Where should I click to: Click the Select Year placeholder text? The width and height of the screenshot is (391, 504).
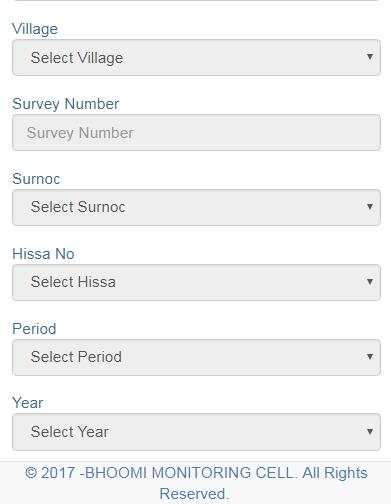coord(70,432)
